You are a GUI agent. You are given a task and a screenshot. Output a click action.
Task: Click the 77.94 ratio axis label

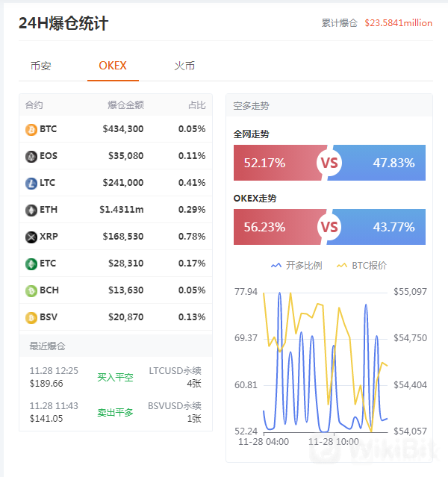tap(246, 292)
